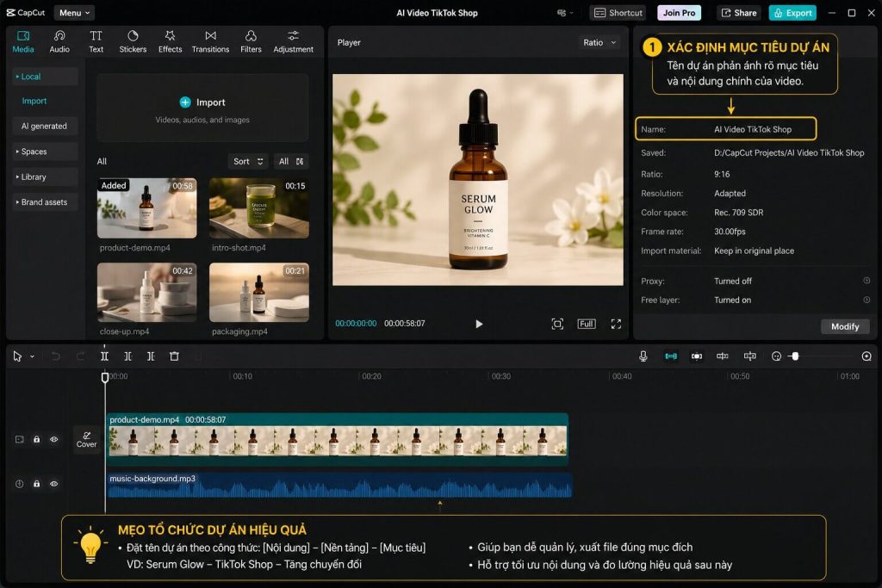The height and width of the screenshot is (588, 882).
Task: Toggle preview axis icon
Action: pyautogui.click(x=750, y=356)
